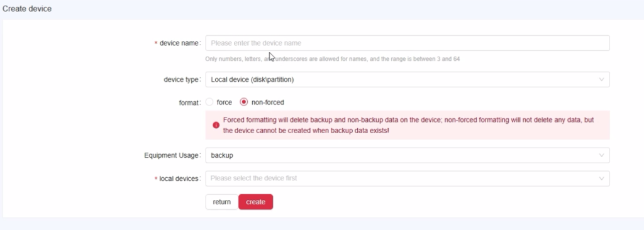Click the red warning info icon
Image resolution: width=644 pixels, height=230 pixels.
216,125
